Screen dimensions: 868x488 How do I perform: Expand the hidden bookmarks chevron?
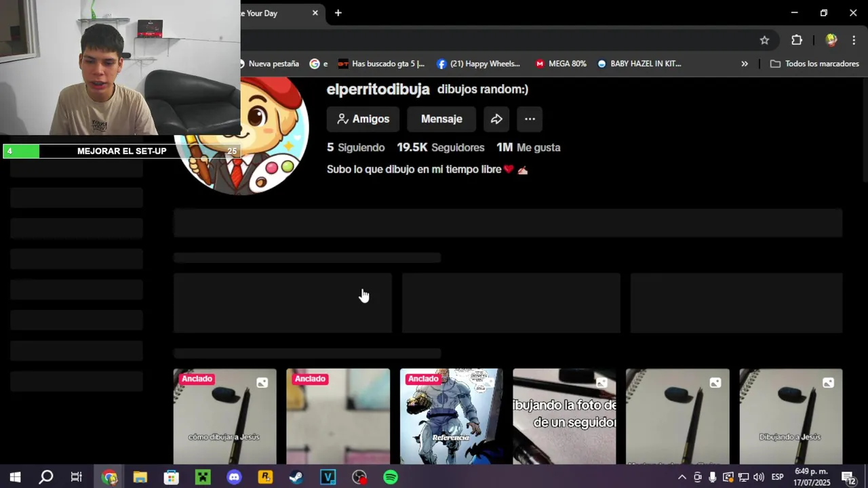pos(745,64)
